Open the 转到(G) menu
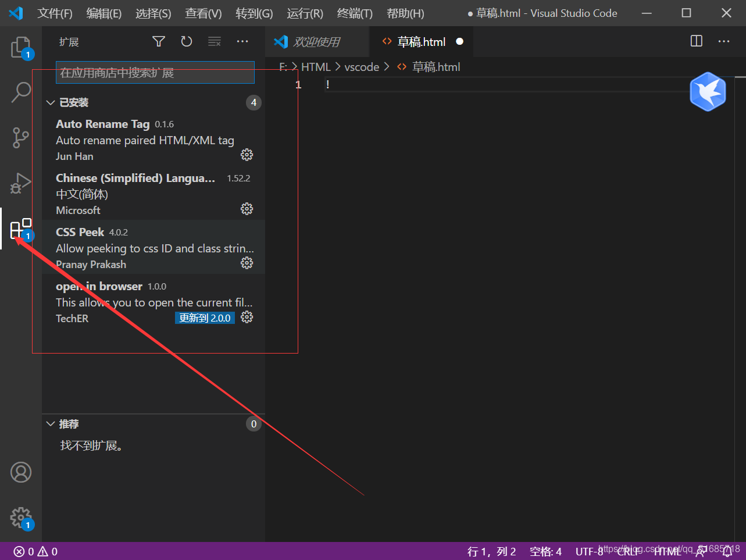746x560 pixels. point(254,13)
